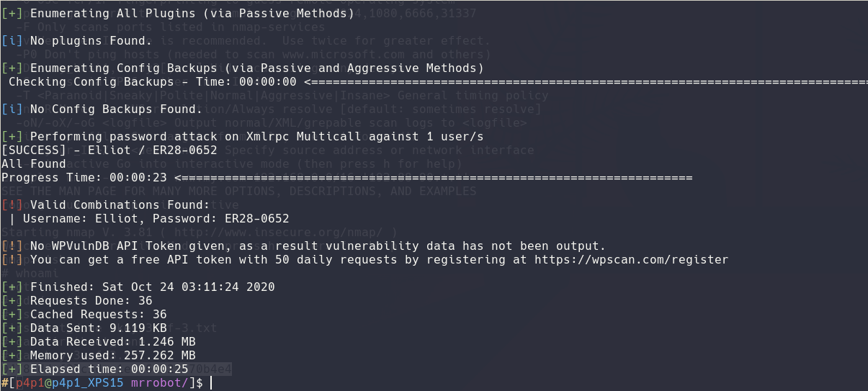Click the mrrobot/ directory in the prompt
Image resolution: width=868 pixels, height=391 pixels.
[x=164, y=383]
